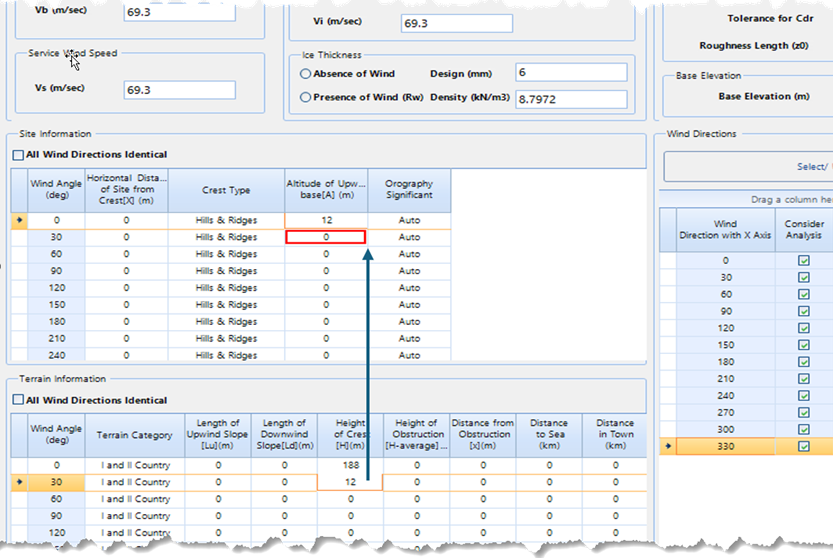Uncheck Consider Analysis for wind direction 90
Image resolution: width=833 pixels, height=558 pixels.
point(804,311)
